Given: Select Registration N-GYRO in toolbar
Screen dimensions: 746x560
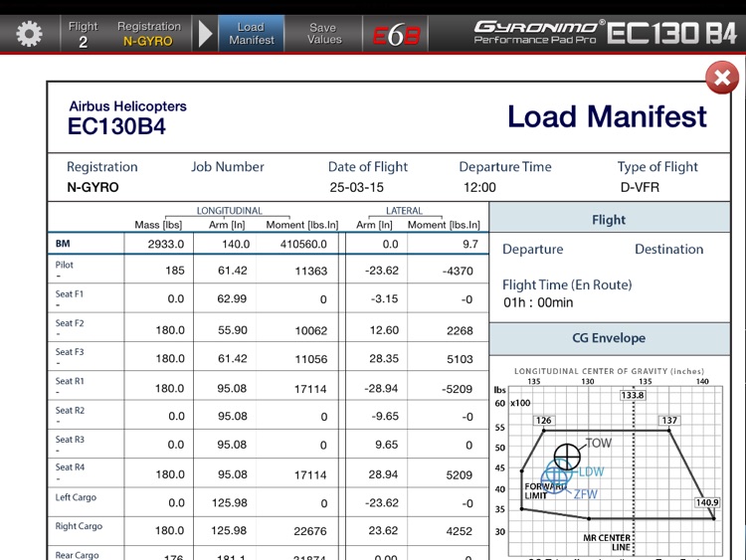Looking at the screenshot, I should [148, 34].
